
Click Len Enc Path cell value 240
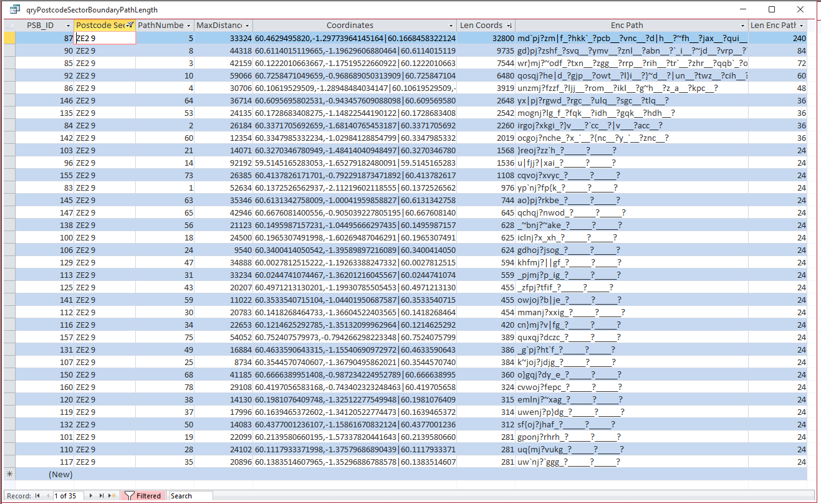pyautogui.click(x=778, y=38)
